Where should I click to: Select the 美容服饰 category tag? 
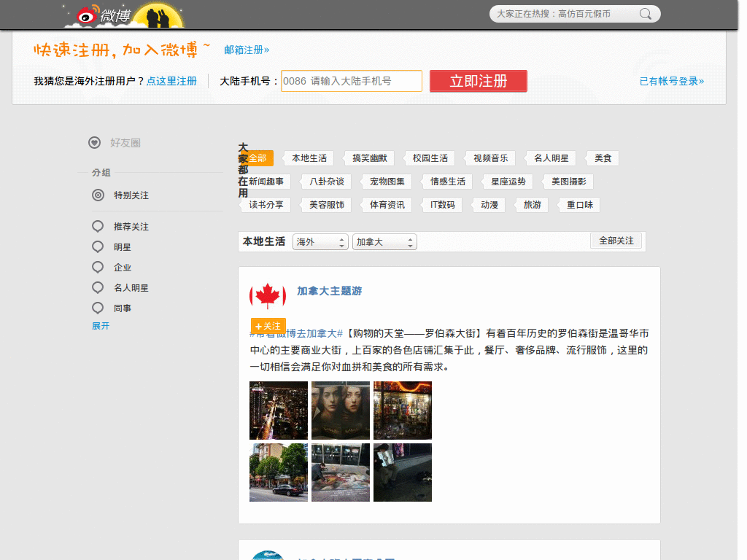[327, 205]
